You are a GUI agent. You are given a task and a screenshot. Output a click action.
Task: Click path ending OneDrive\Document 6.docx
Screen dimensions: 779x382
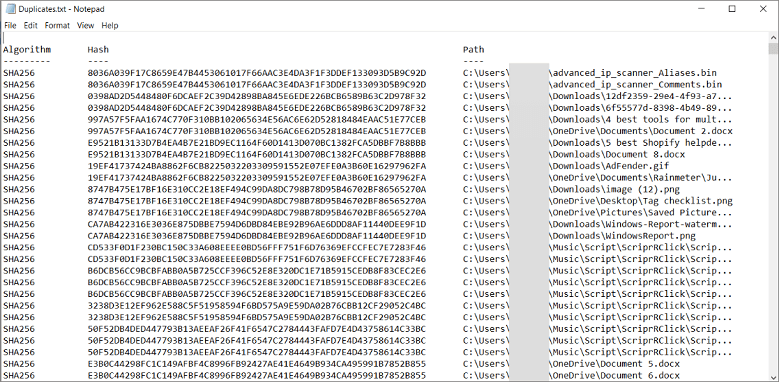coord(571,376)
